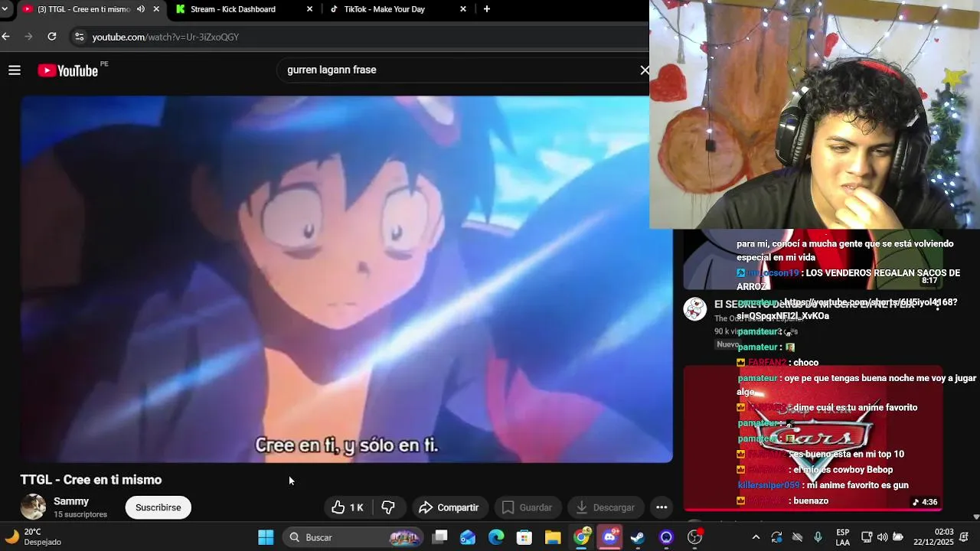Screen dimensions: 980x551
Task: Go to the YouTube home logo
Action: pos(68,70)
